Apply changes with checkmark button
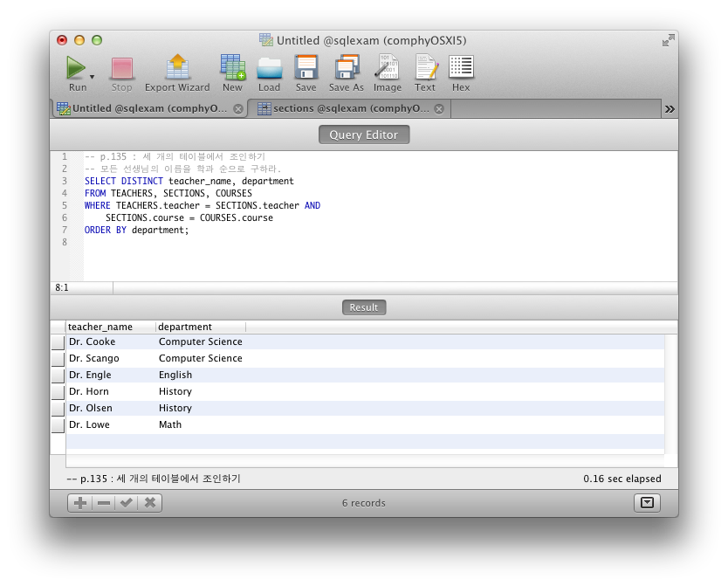This screenshot has width=728, height=586. [127, 503]
